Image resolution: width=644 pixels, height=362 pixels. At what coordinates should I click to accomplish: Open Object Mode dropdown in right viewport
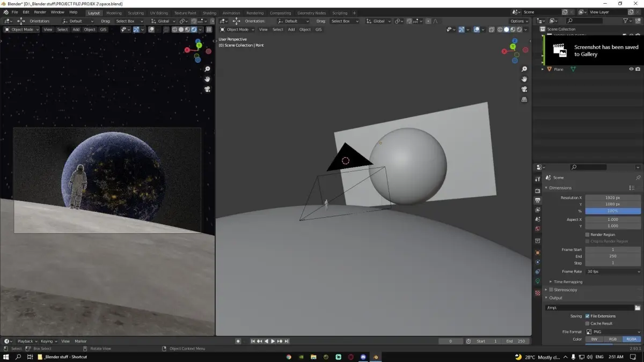point(237,29)
